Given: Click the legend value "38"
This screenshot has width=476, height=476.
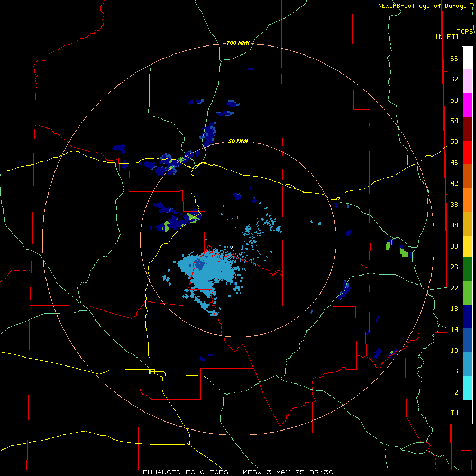Looking at the screenshot, I should (454, 204).
